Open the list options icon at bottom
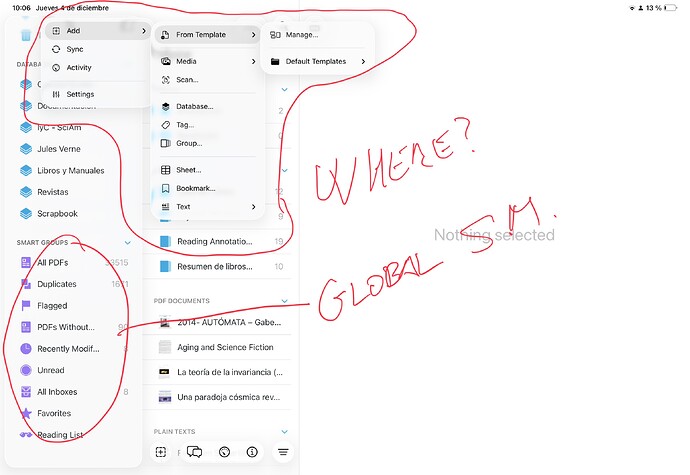Viewport: 690px width, 475px height. 283,452
